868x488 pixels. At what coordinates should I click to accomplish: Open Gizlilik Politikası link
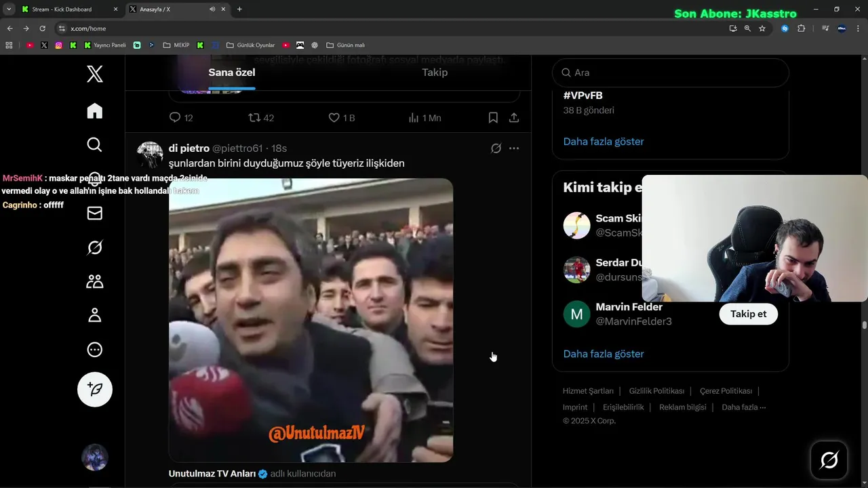656,391
